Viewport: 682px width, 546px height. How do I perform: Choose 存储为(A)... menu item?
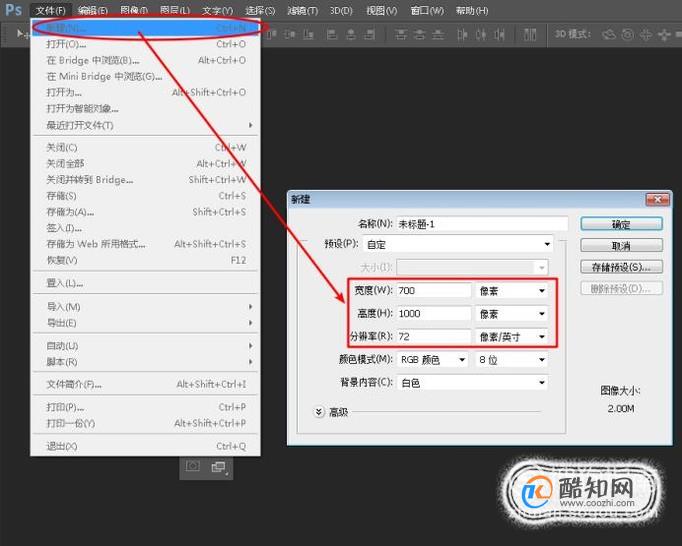[146, 212]
